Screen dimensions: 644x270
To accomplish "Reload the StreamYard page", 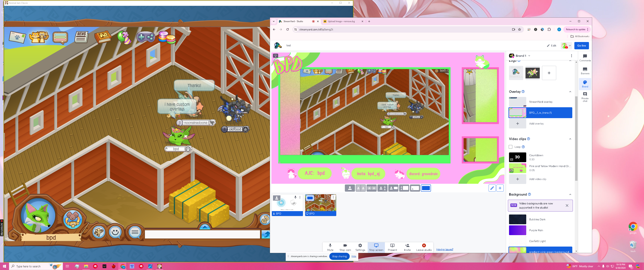I will (288, 29).
